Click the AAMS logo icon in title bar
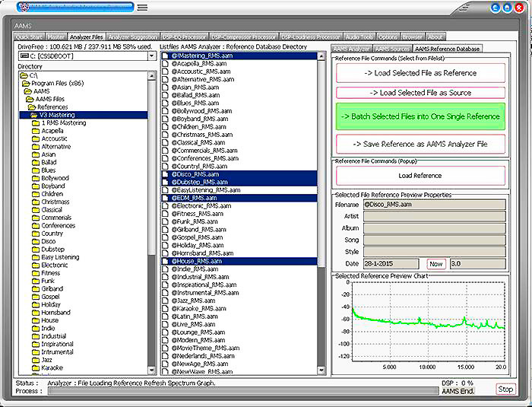 (24, 7)
